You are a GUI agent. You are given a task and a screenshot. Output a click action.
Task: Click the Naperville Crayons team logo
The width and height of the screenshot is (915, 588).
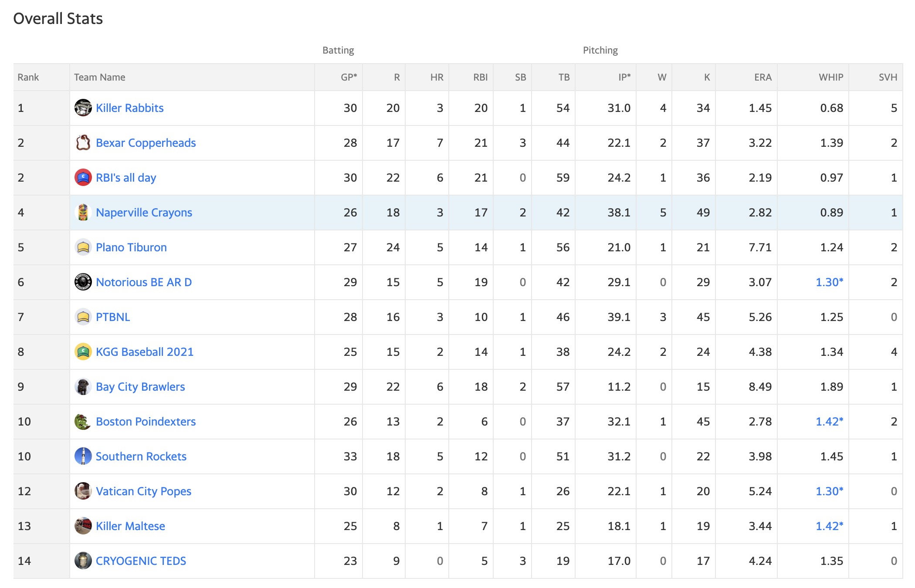[83, 212]
